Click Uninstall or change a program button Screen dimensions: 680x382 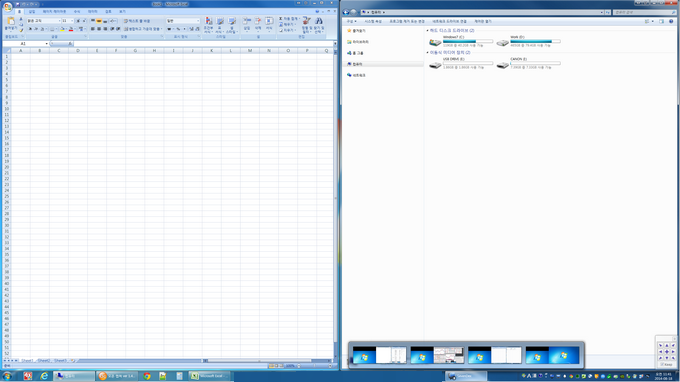tap(407, 21)
